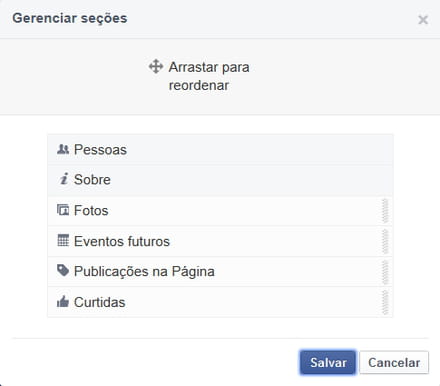440x386 pixels.
Task: Click the thumbs-up icon beside Curtidas
Action: [63, 301]
